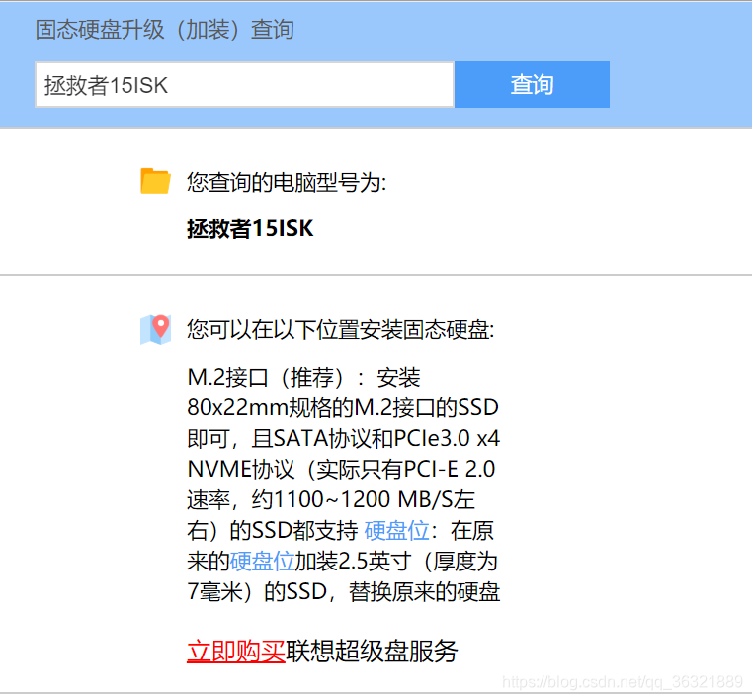Screen dimensions: 752x700
Task: Open the 硬盘位 link before 加装2.5英寸
Action: 262,562
